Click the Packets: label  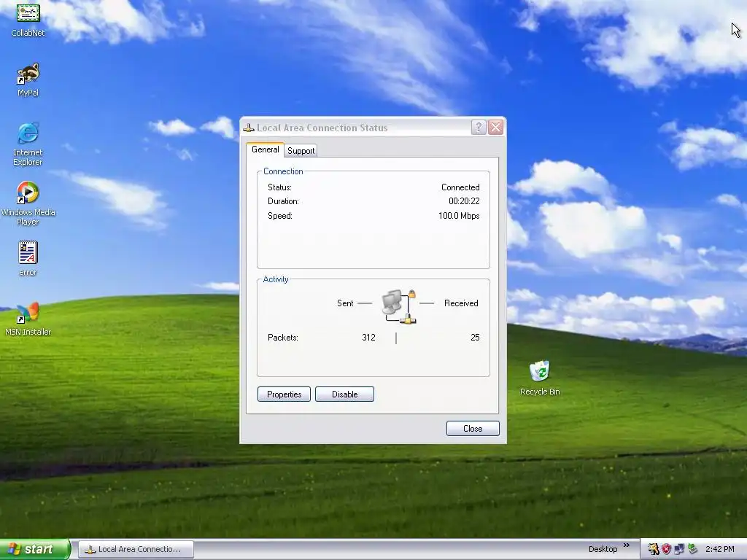tap(283, 337)
